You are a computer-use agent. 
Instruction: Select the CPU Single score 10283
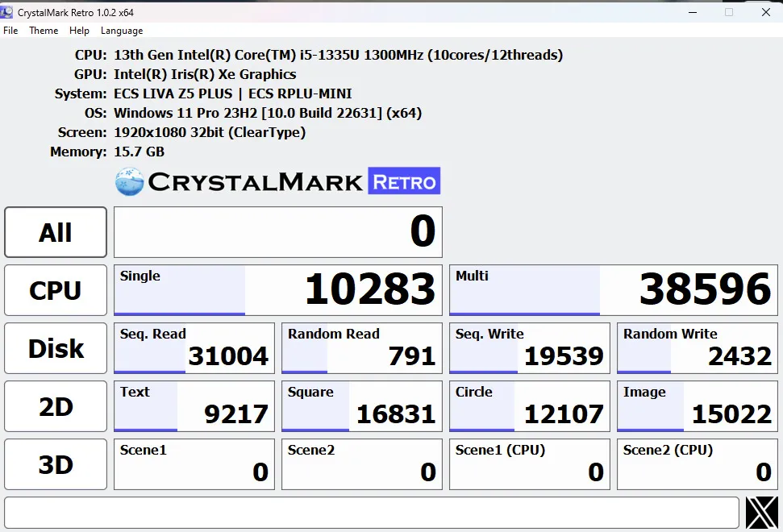(278, 290)
